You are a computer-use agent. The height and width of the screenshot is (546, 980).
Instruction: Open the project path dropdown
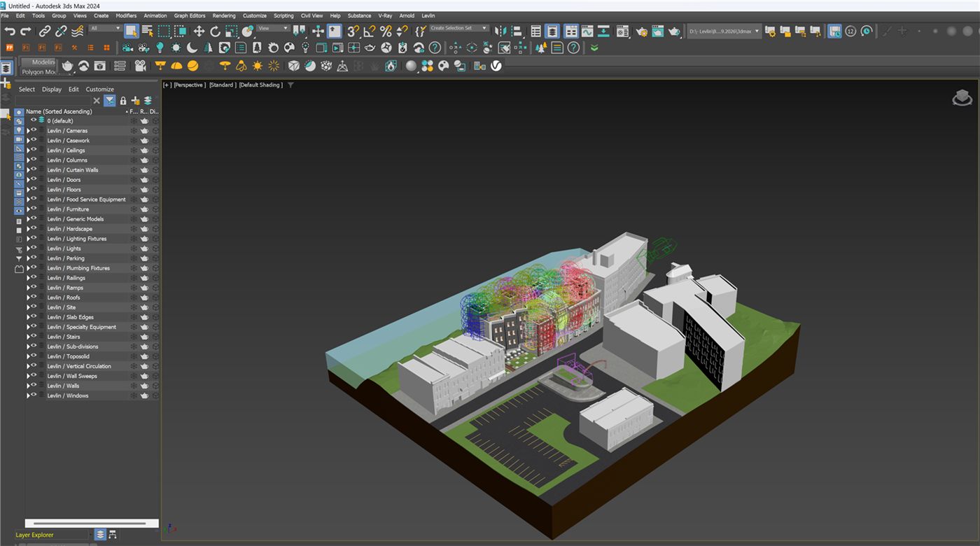tap(724, 31)
